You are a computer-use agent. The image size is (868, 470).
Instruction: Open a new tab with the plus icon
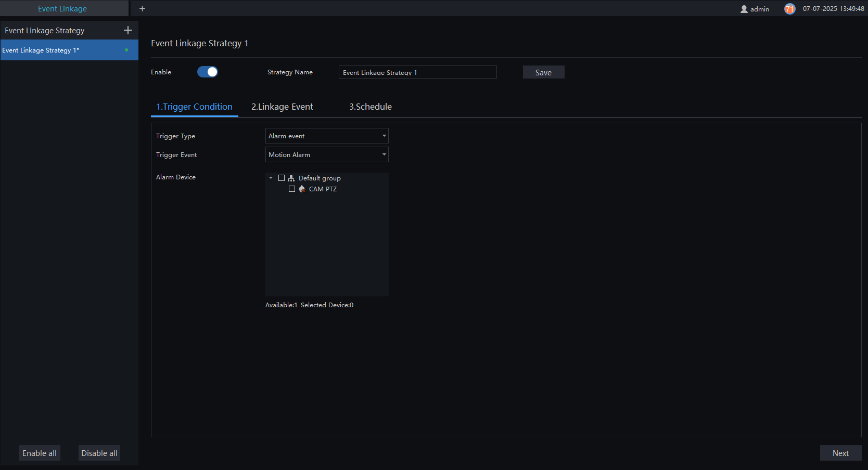(x=142, y=8)
